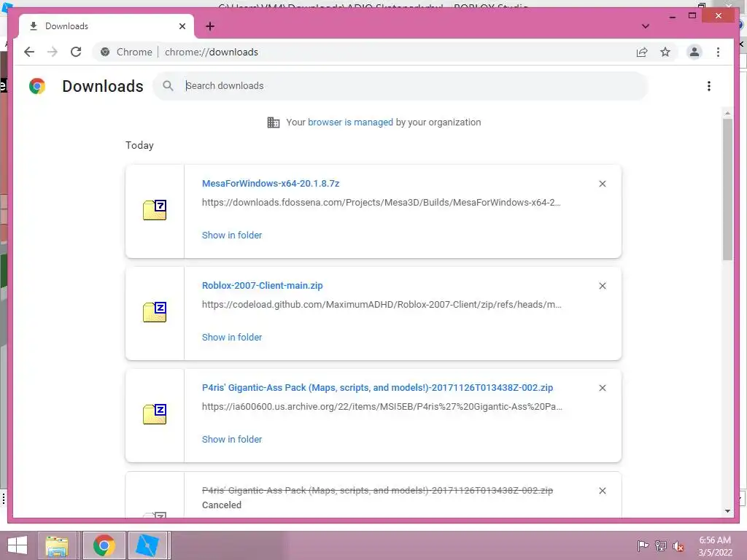Open the completed P4ris' Gigantic-Ass Pack zip
Viewport: 747px width, 560px height.
(377, 388)
